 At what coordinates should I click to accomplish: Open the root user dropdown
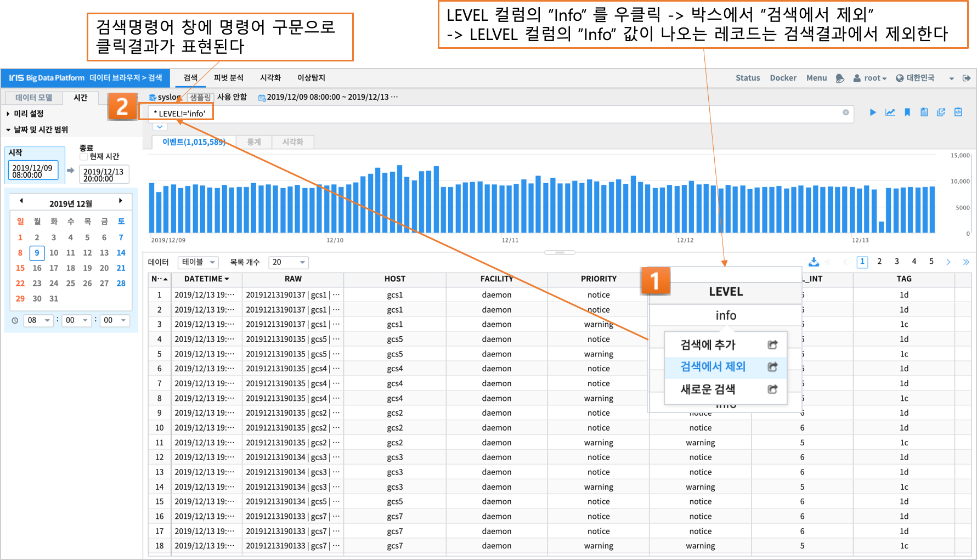coord(870,78)
